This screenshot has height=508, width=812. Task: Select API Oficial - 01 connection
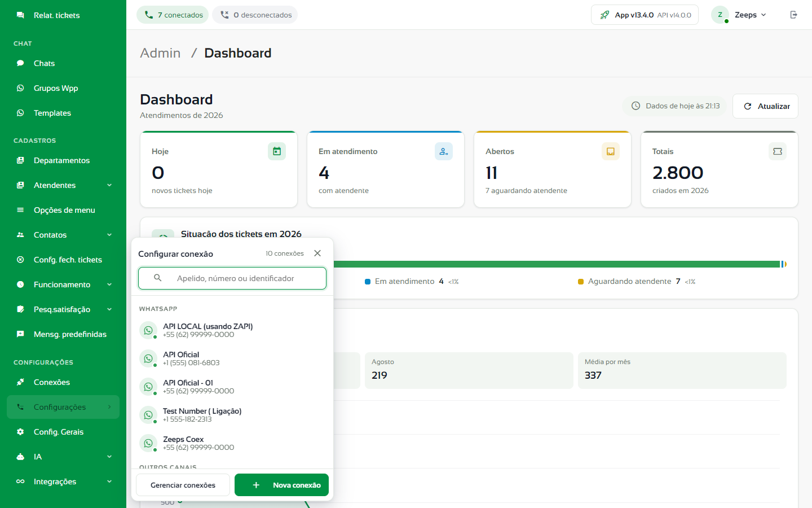click(x=232, y=387)
